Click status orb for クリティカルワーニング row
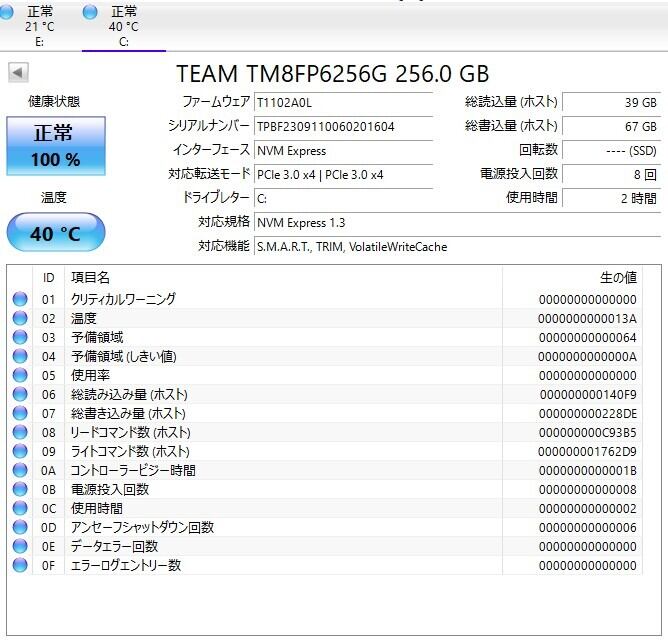 pyautogui.click(x=20, y=299)
